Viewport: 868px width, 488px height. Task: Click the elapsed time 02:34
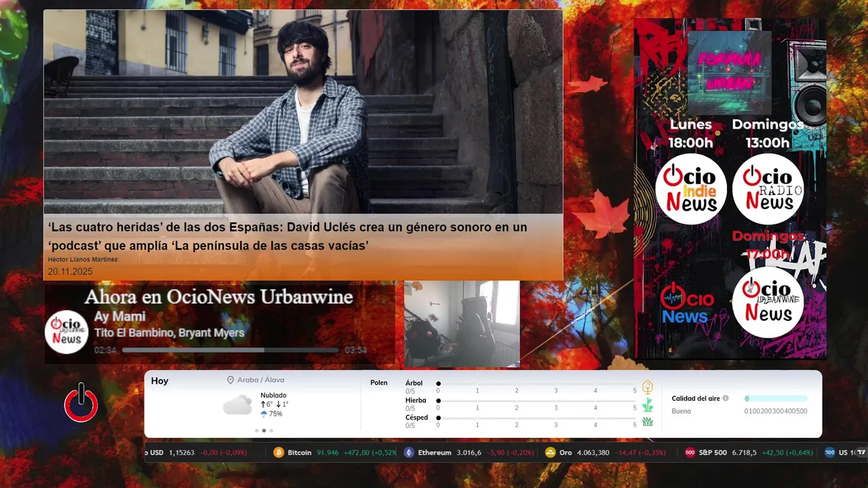(x=105, y=350)
